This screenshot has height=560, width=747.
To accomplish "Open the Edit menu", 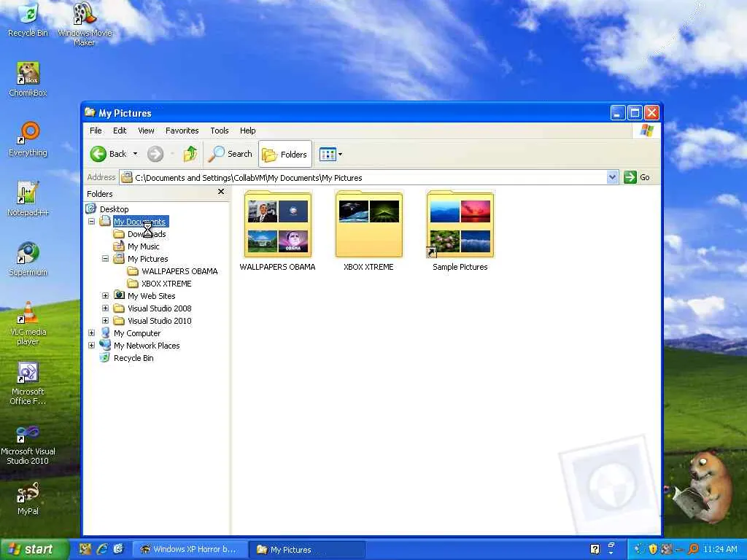I will click(x=120, y=131).
